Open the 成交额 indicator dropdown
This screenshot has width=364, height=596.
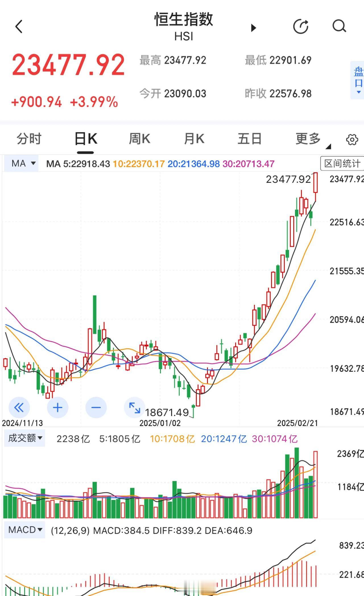click(x=25, y=438)
